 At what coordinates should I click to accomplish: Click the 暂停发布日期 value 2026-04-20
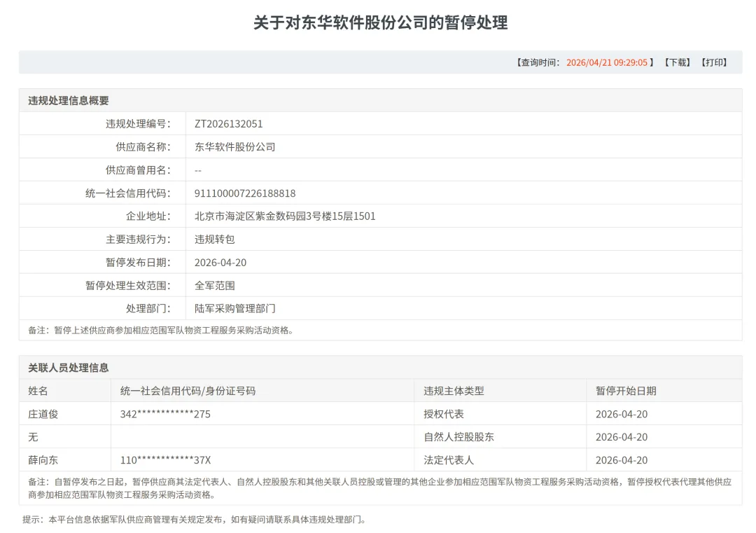pos(220,263)
